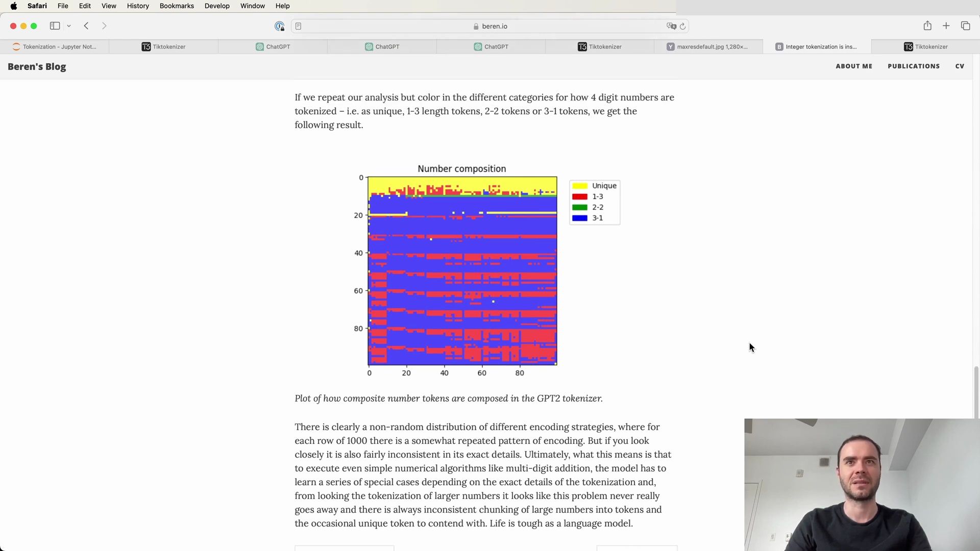Click the green 2-2 legend swatch
Screen dimensions: 980x551
click(x=580, y=207)
